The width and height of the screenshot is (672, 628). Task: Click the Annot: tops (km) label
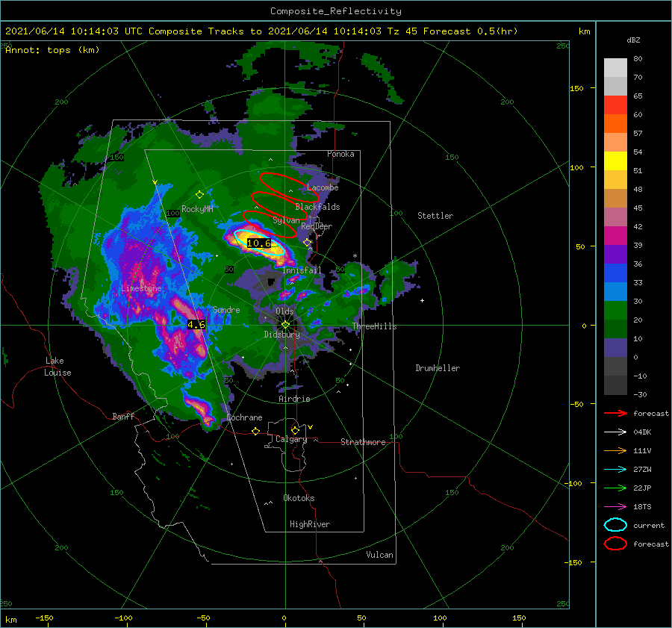point(52,50)
